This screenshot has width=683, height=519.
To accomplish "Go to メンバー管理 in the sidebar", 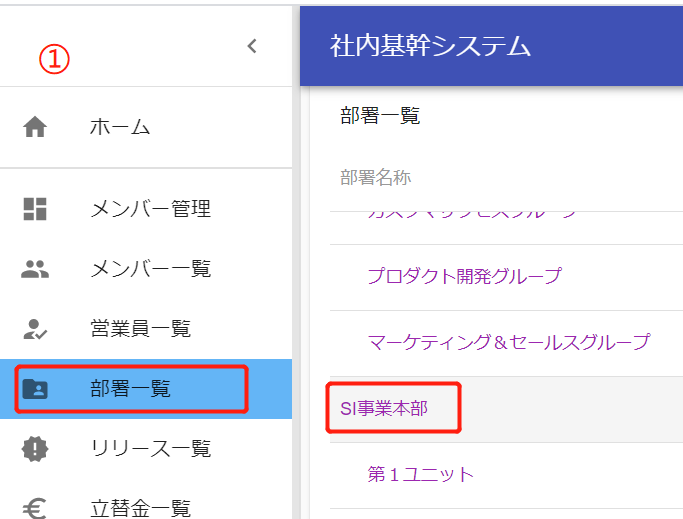I will pos(150,209).
